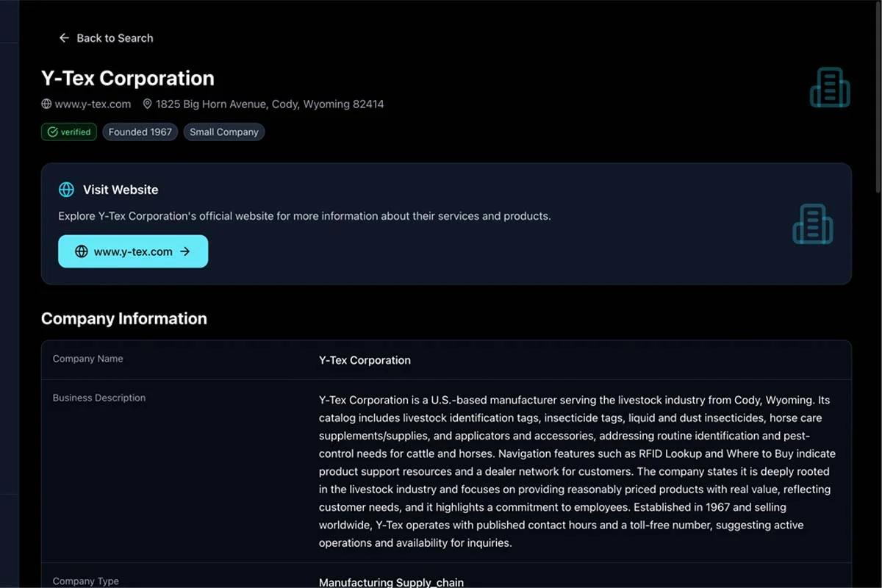
Task: Expand the Business Description row
Action: point(99,398)
